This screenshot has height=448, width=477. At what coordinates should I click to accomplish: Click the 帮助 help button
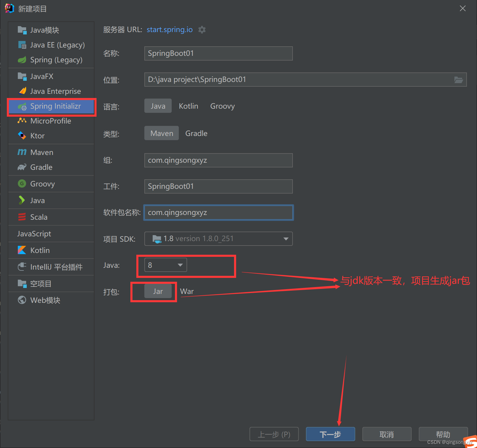443,434
